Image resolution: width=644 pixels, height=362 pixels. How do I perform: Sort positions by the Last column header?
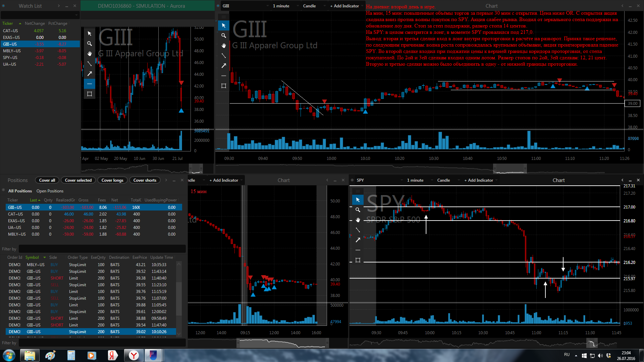[34, 200]
